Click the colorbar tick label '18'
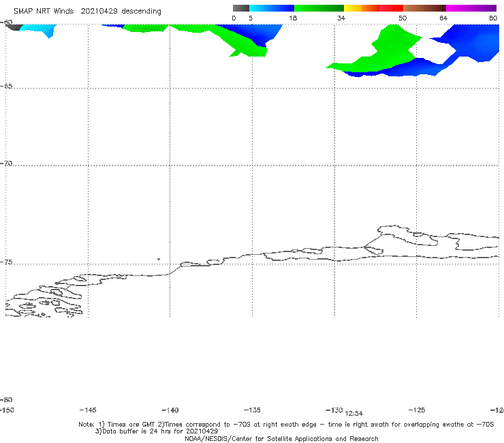504x443 pixels. click(x=292, y=18)
